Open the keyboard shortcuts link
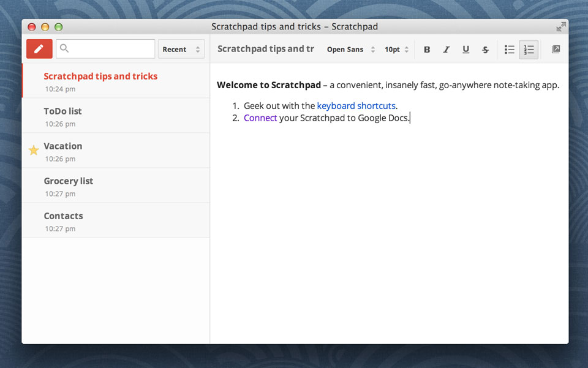The height and width of the screenshot is (368, 588). [356, 106]
